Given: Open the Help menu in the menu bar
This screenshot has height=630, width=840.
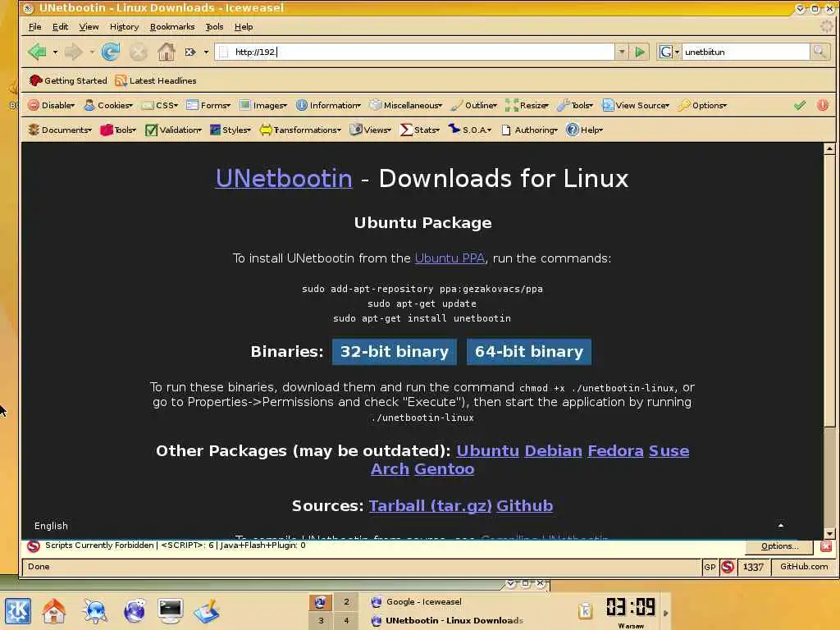Looking at the screenshot, I should pos(244,27).
